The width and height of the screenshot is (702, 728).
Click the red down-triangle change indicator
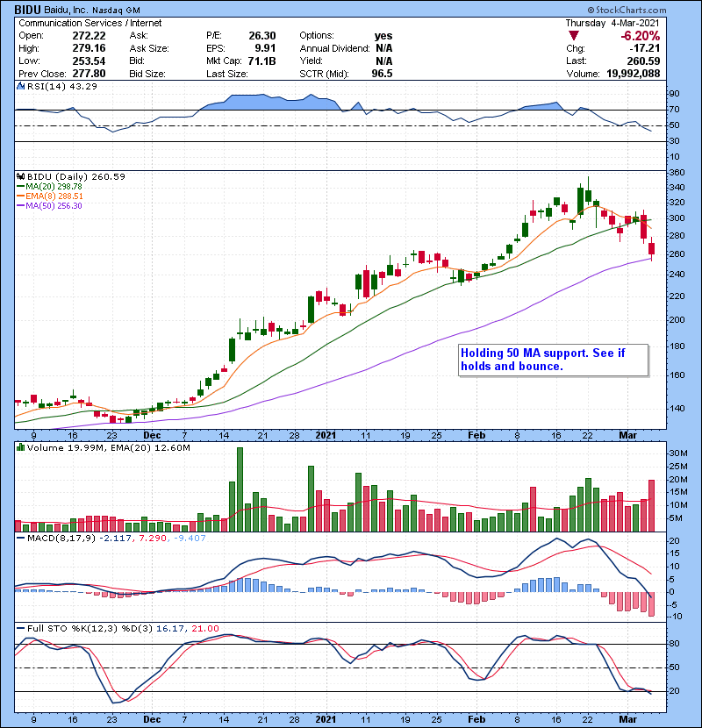574,35
